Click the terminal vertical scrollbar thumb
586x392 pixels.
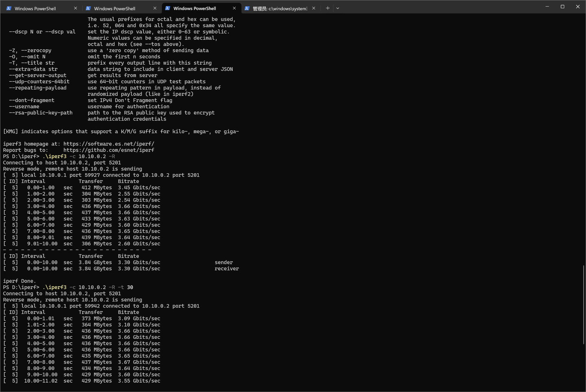[584, 305]
